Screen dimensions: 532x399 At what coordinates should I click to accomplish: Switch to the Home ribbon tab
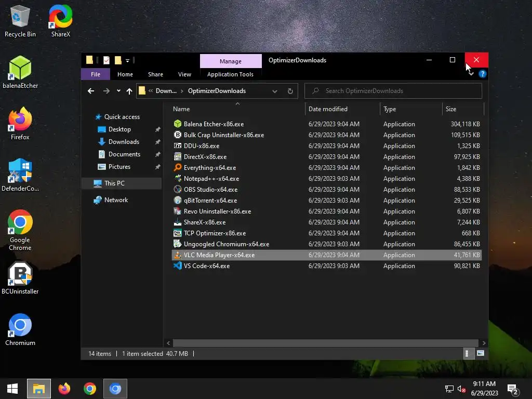pyautogui.click(x=125, y=74)
